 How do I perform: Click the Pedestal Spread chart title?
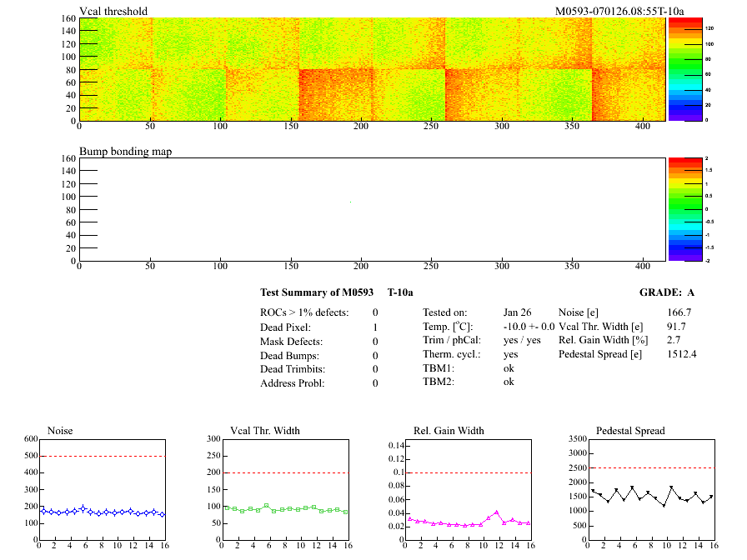(630, 431)
